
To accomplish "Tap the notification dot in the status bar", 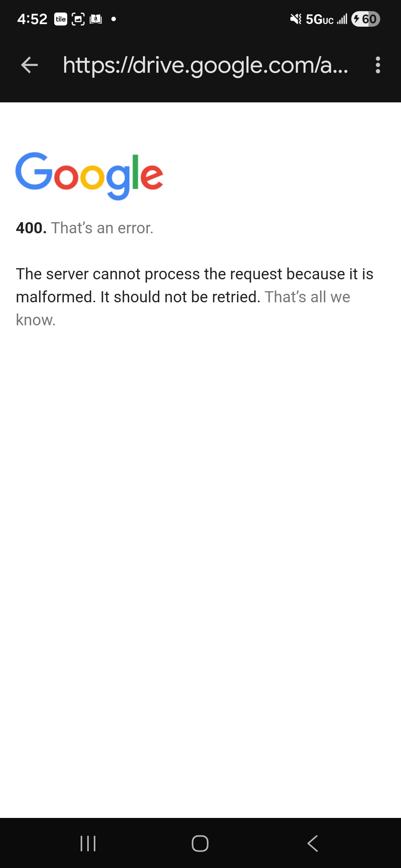I will pos(114,19).
